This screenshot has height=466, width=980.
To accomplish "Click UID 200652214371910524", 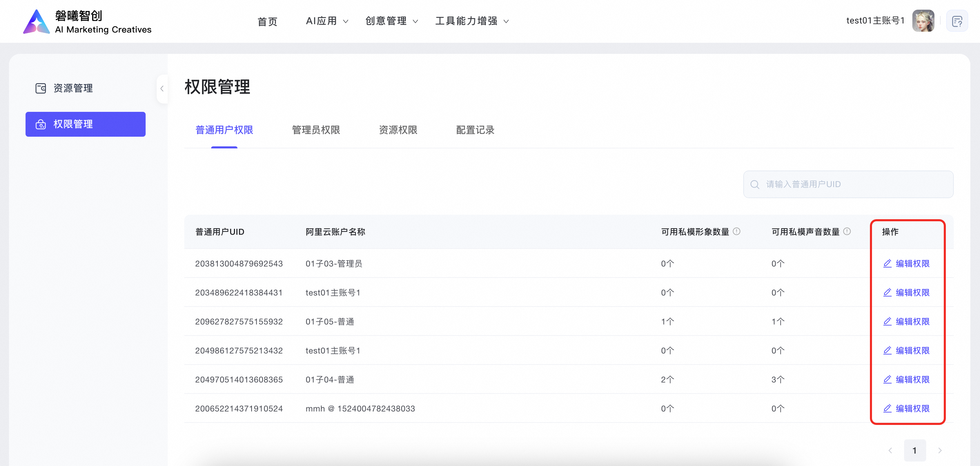I will tap(239, 409).
